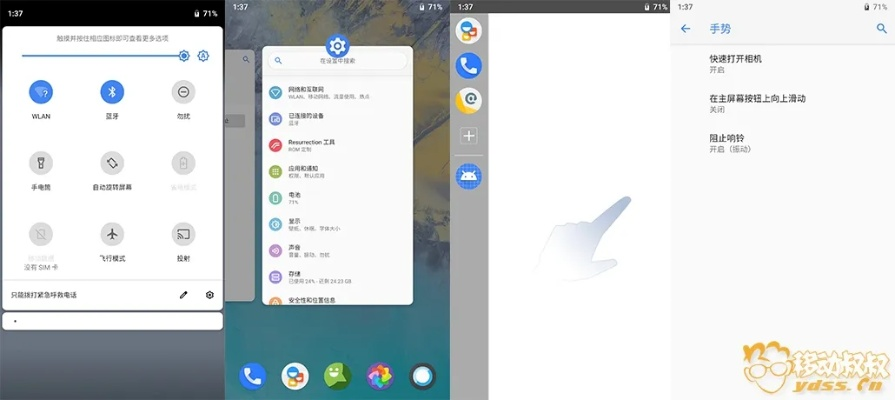Image resolution: width=895 pixels, height=400 pixels.
Task: Open 阻止响铃 gesture setting
Action: point(783,143)
